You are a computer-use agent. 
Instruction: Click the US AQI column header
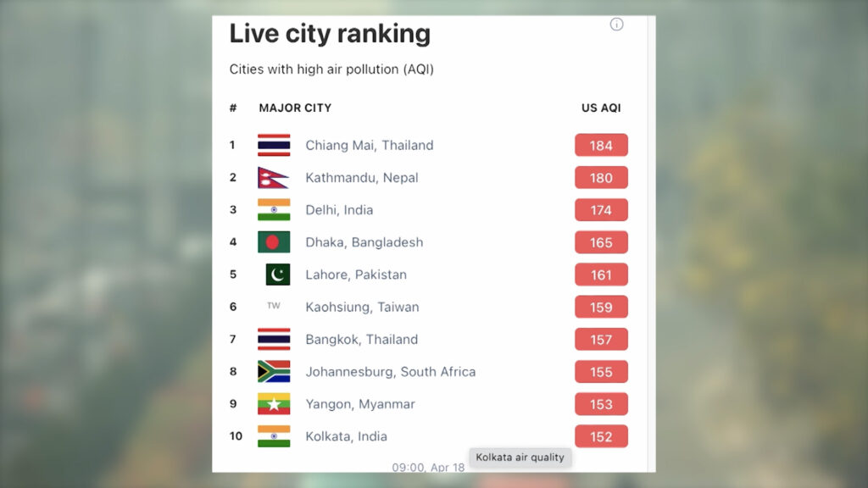[x=601, y=108]
